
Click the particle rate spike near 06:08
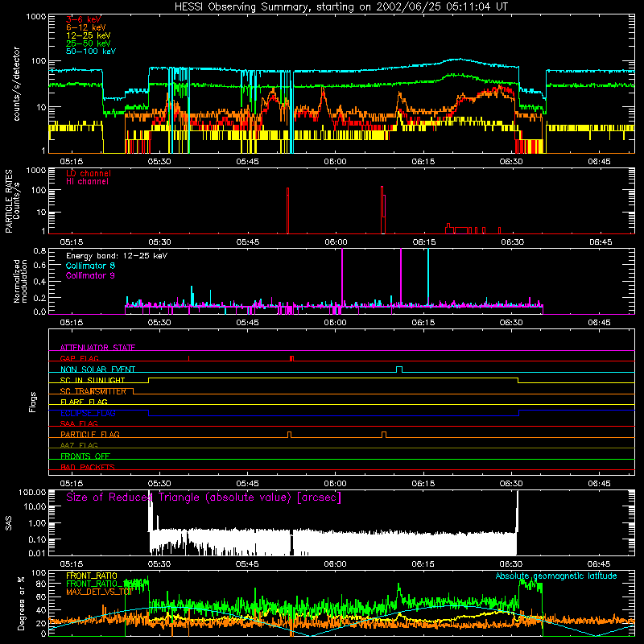click(x=383, y=210)
